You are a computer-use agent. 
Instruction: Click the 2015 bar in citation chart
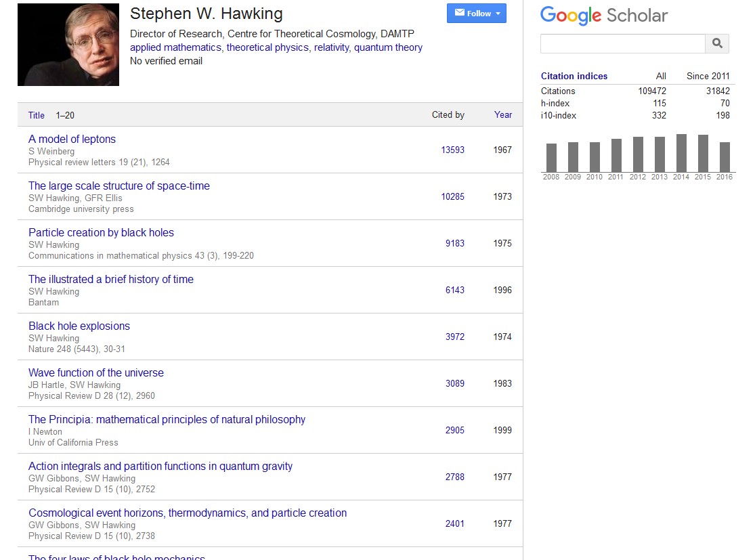703,153
